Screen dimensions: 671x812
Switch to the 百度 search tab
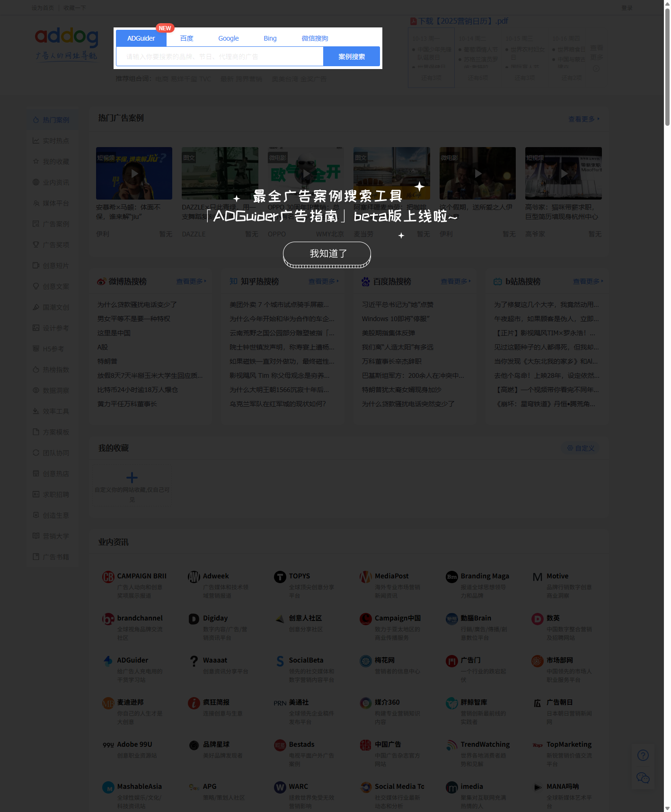186,38
